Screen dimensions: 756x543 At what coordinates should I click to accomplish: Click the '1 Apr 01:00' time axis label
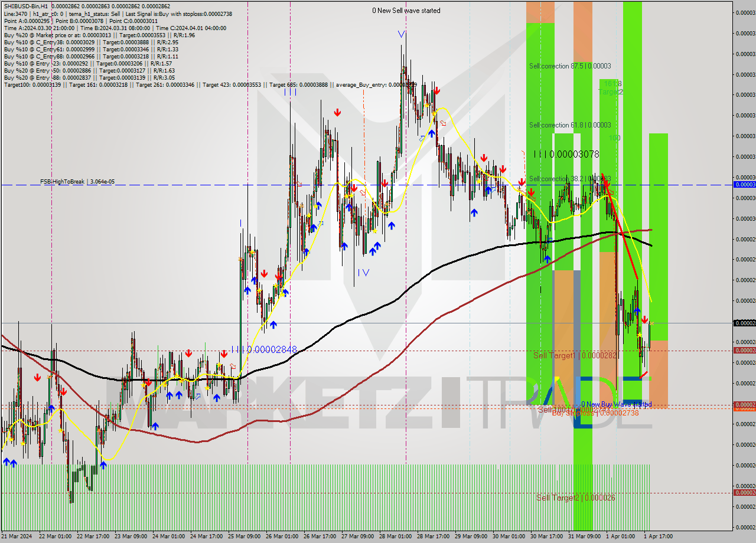click(x=620, y=537)
